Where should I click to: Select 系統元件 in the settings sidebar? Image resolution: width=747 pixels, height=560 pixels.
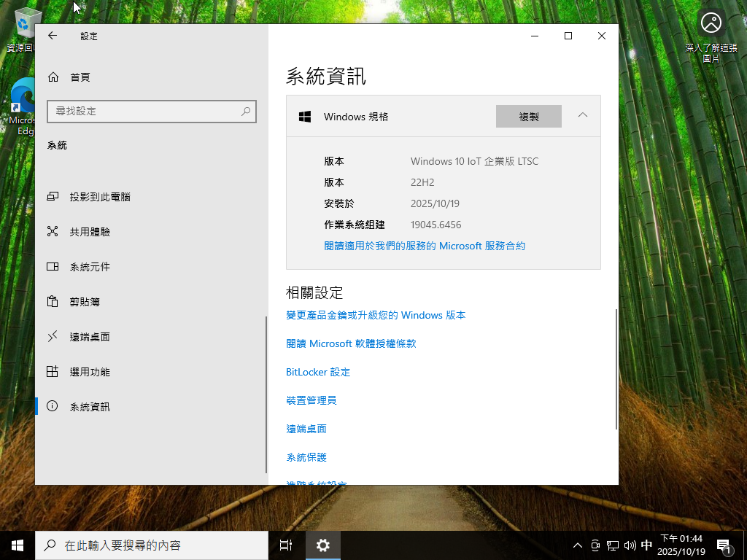[x=86, y=266]
